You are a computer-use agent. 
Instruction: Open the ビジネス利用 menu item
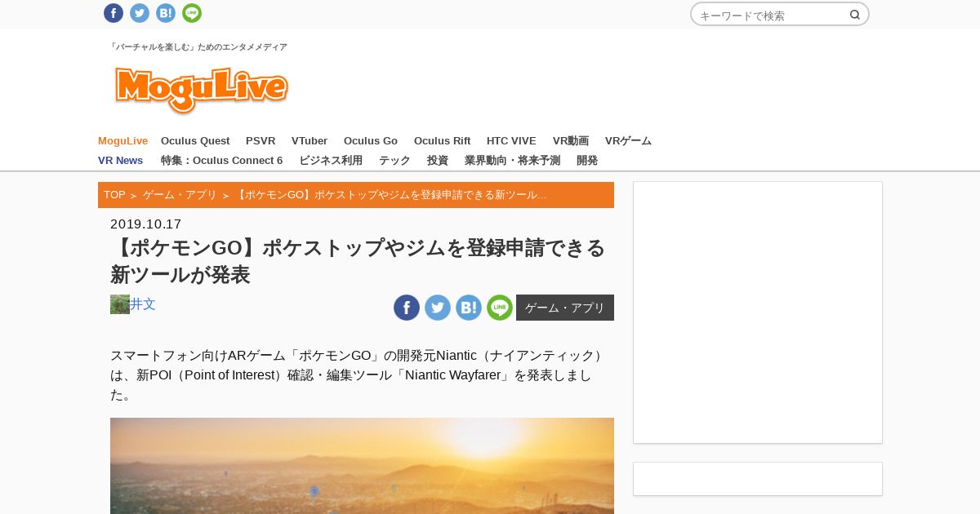[331, 161]
